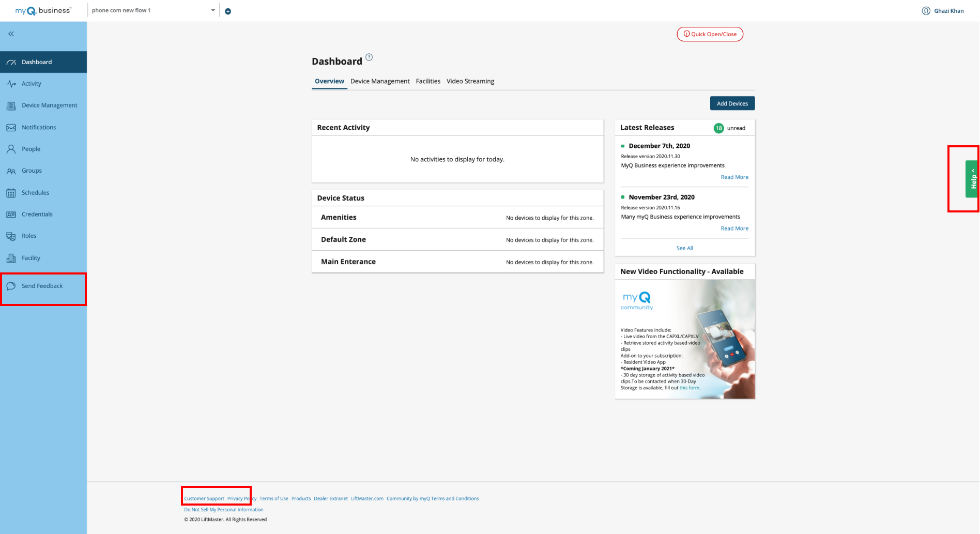Open the Groups section
This screenshot has width=980, height=534.
pyautogui.click(x=32, y=171)
